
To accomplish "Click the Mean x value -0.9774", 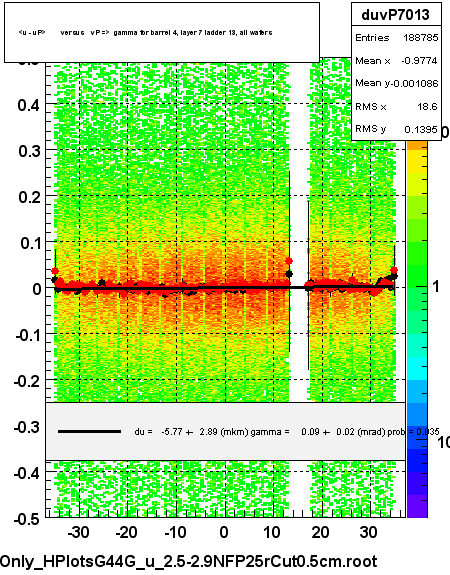I will pos(419,61).
